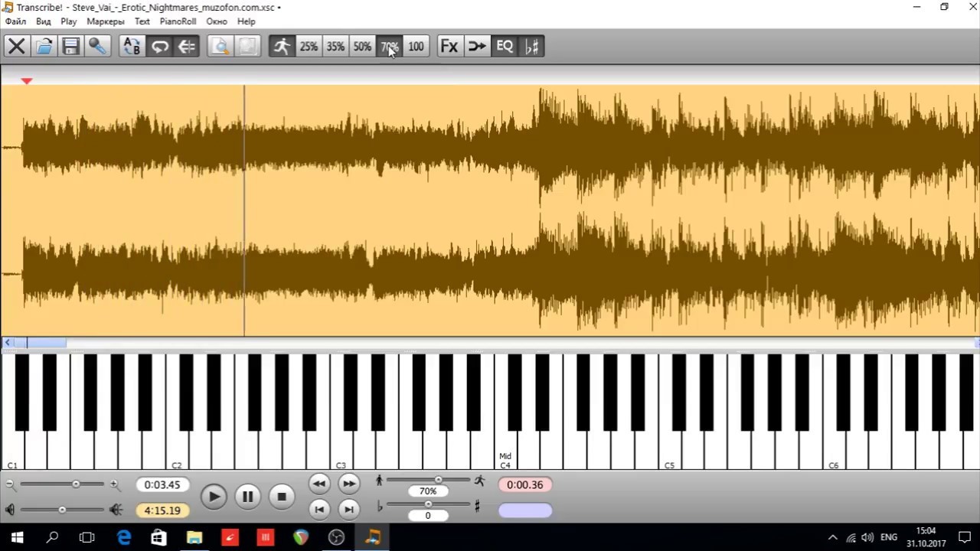Viewport: 980px width, 551px height.
Task: Toggle the loop playback mode
Action: click(159, 46)
